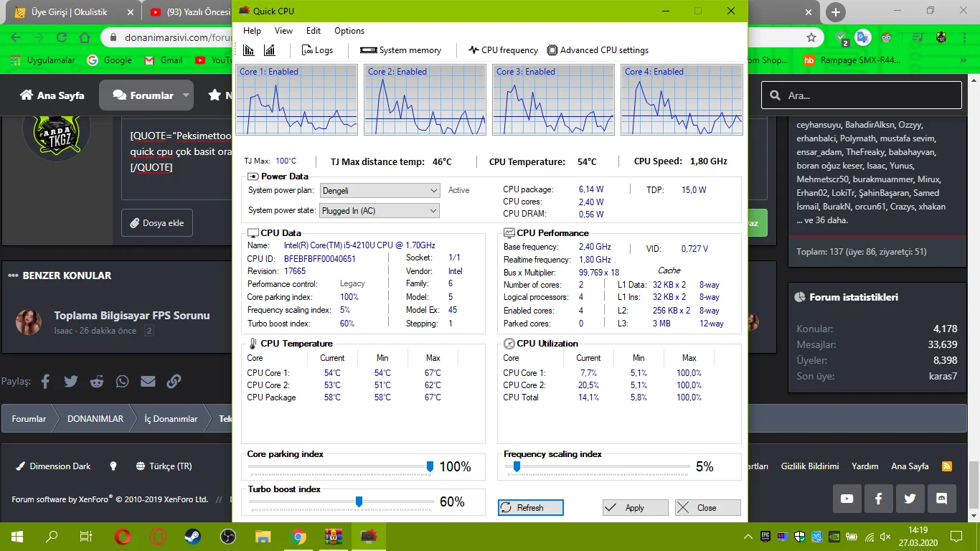
Task: Expand the Forumlar dropdown arrow
Action: pos(186,95)
